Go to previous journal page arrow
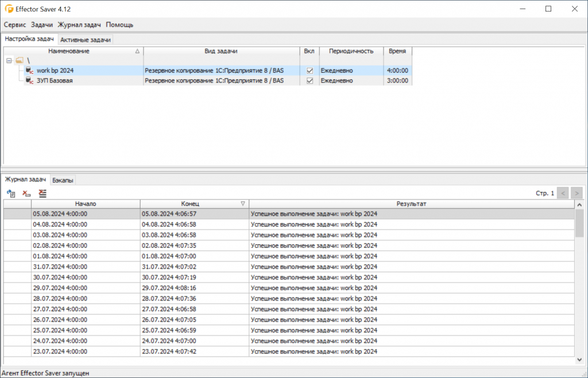This screenshot has width=588, height=378. pyautogui.click(x=563, y=193)
